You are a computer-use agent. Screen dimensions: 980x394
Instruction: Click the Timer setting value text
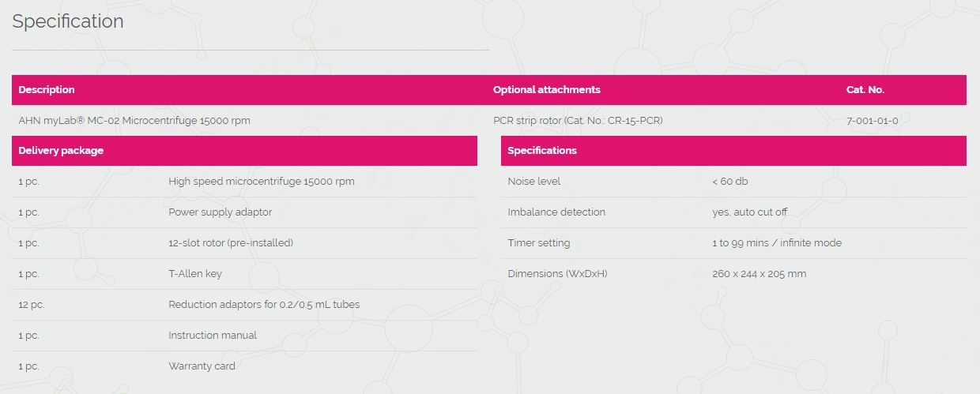coord(776,243)
